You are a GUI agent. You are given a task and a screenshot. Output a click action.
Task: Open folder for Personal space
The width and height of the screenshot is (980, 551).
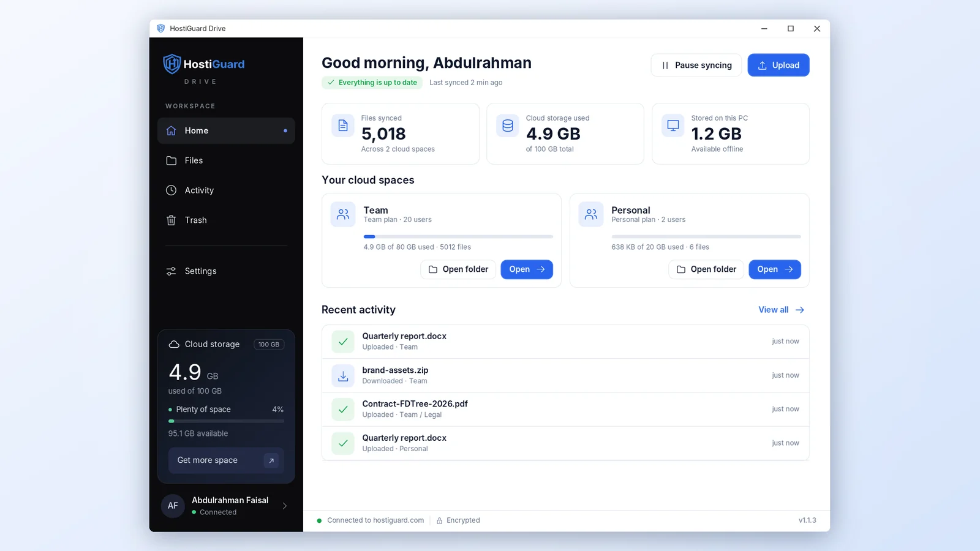coord(706,269)
